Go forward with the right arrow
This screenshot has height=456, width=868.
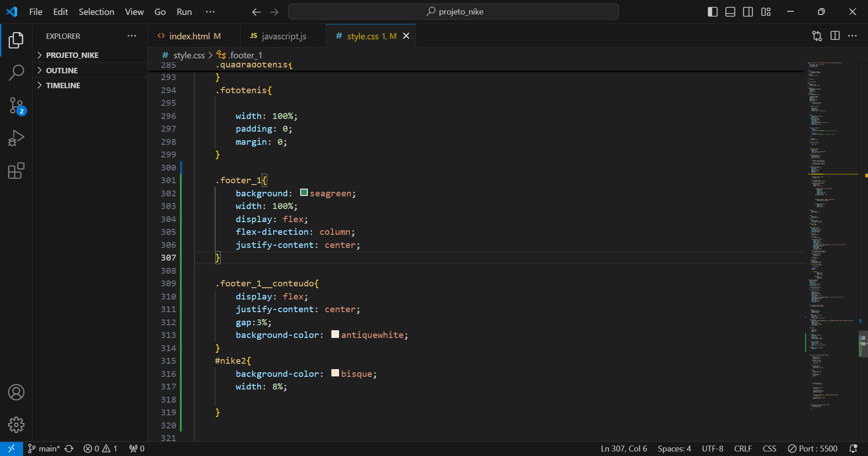274,12
